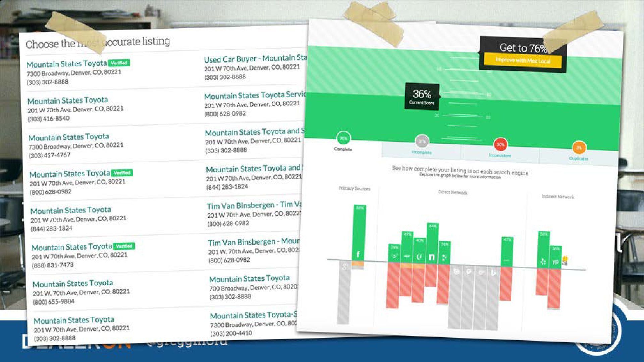644x362 pixels.
Task: Select right-column Mountain States Toyota and listing, phone (844) 283-1824
Action: click(x=254, y=177)
